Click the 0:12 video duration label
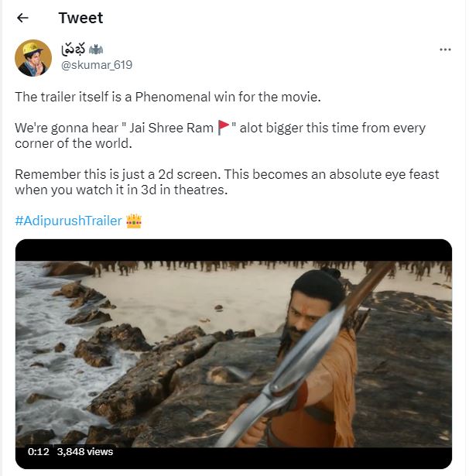This screenshot has height=476, width=469. (39, 451)
